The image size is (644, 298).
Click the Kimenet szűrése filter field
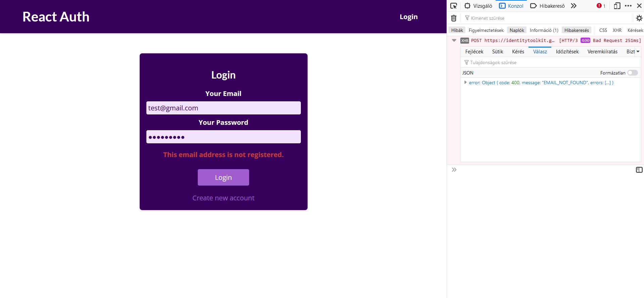click(547, 18)
